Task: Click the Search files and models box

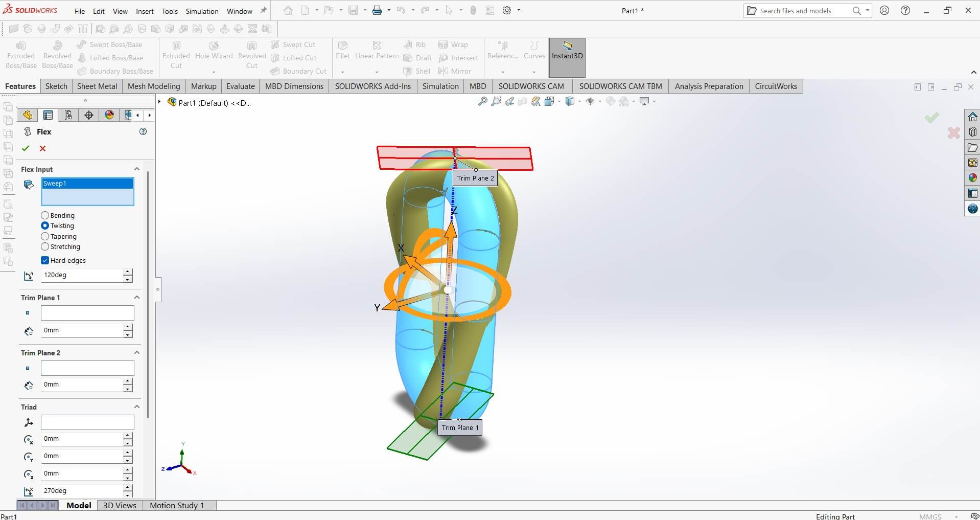Action: 802,11
